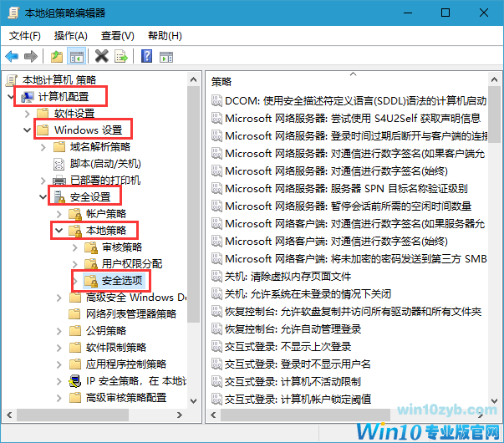Select 网络列表管理器策略 tree item
Viewport: 504px width, 443px height.
coord(131,313)
